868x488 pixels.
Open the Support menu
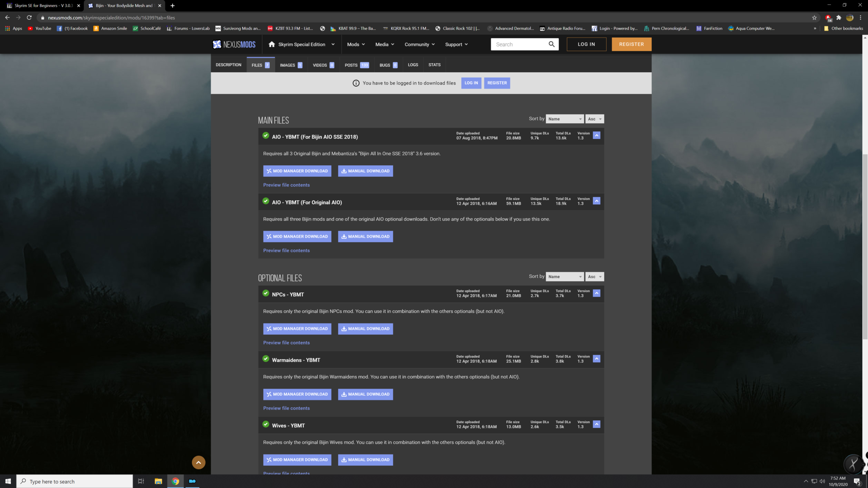pyautogui.click(x=456, y=44)
